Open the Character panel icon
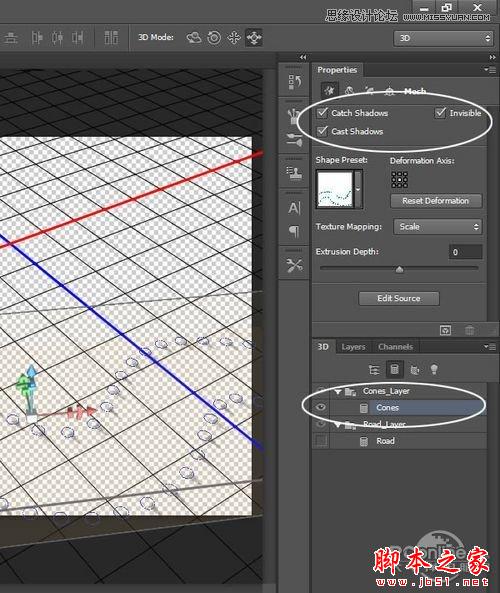500x593 pixels. click(x=294, y=208)
